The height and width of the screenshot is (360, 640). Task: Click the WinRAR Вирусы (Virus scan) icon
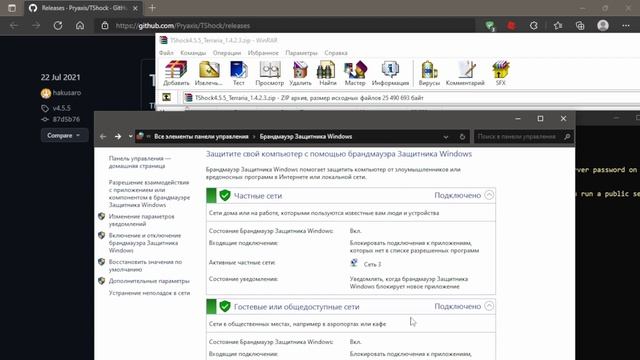(429, 73)
